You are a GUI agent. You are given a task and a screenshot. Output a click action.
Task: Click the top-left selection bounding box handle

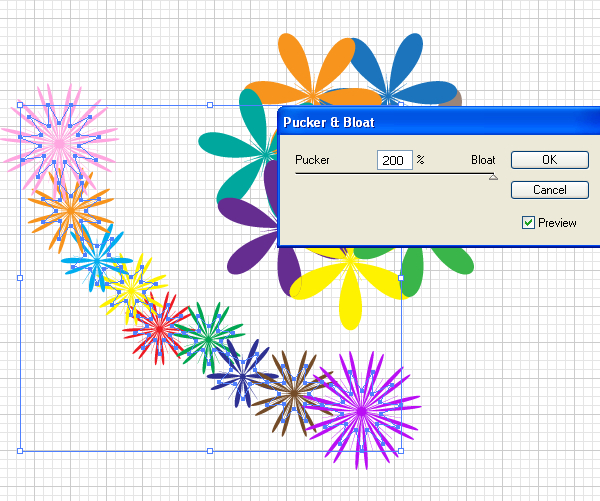[20, 105]
